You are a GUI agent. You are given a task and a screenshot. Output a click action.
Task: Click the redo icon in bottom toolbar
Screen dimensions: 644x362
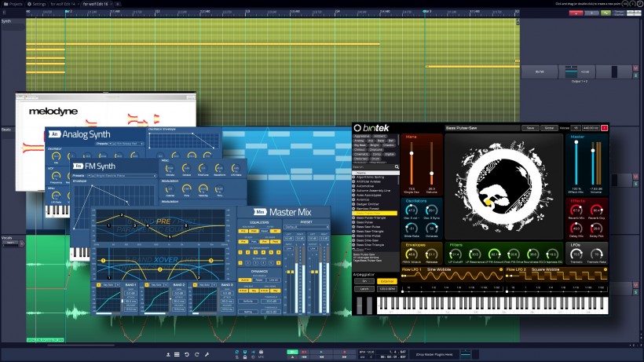click(x=196, y=354)
